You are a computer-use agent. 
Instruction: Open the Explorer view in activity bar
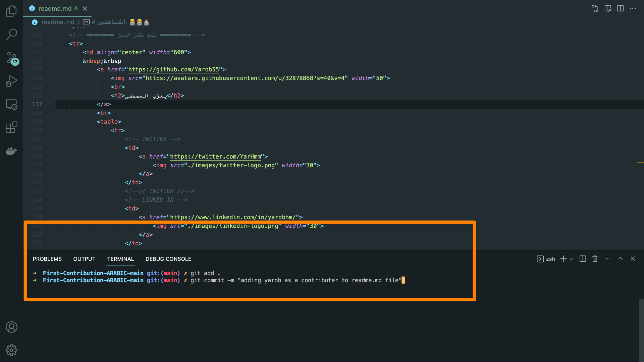(x=11, y=11)
